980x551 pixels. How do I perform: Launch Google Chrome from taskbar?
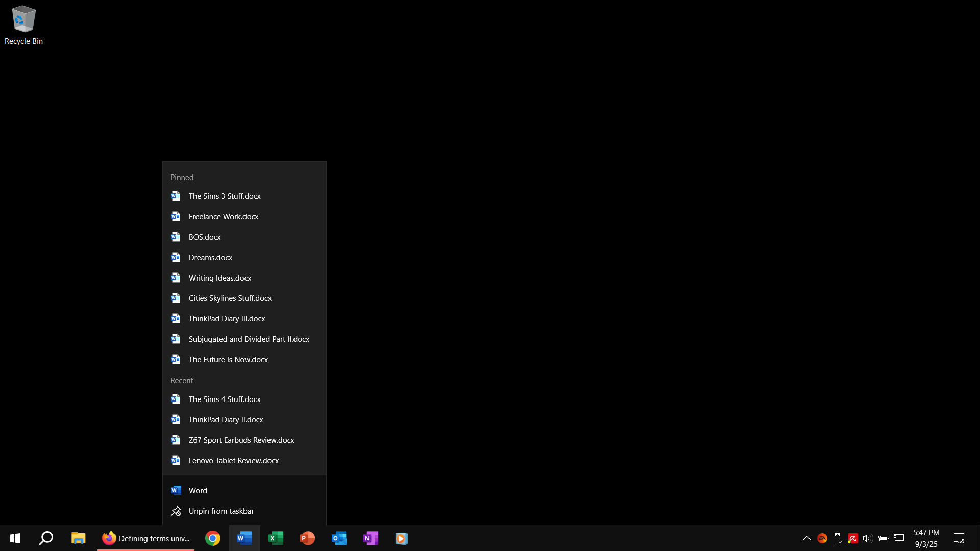pyautogui.click(x=213, y=538)
